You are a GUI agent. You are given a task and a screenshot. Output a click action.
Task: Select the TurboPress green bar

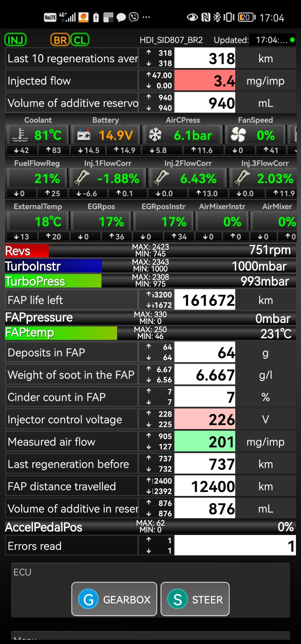pyautogui.click(x=53, y=281)
